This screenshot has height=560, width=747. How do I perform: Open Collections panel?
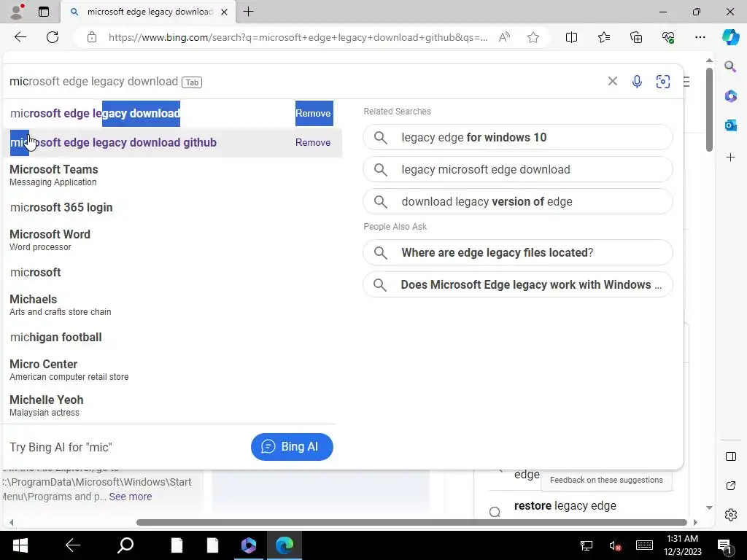click(x=636, y=37)
